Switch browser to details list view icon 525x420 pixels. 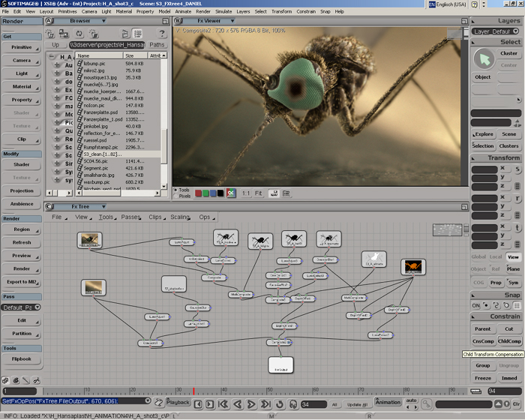[x=138, y=34]
